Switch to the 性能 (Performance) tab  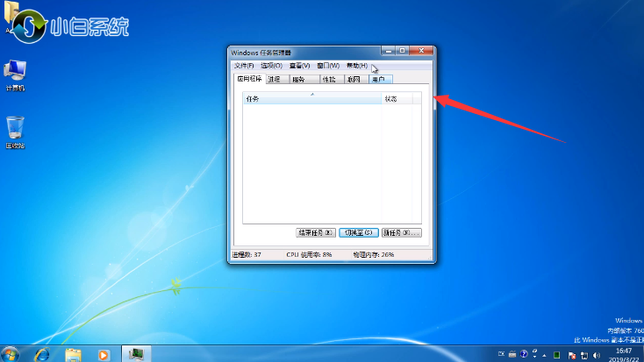click(x=329, y=79)
